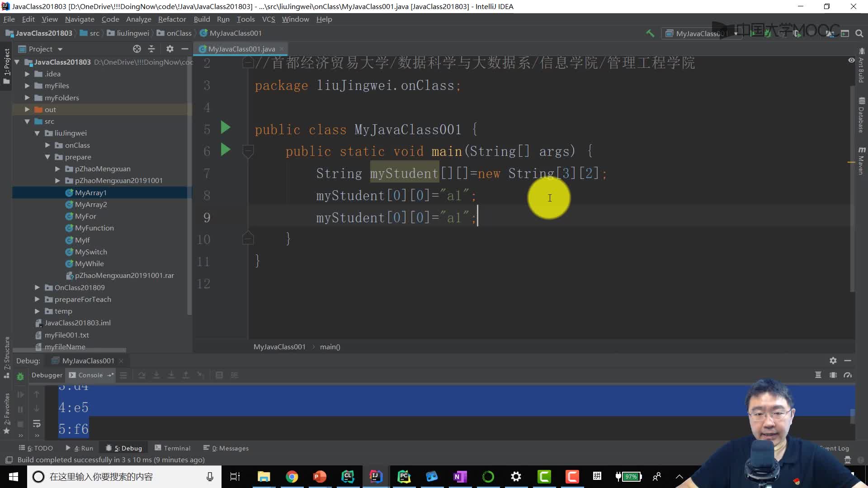This screenshot has height=488, width=868.
Task: Open 4: Run tool window
Action: 79,448
